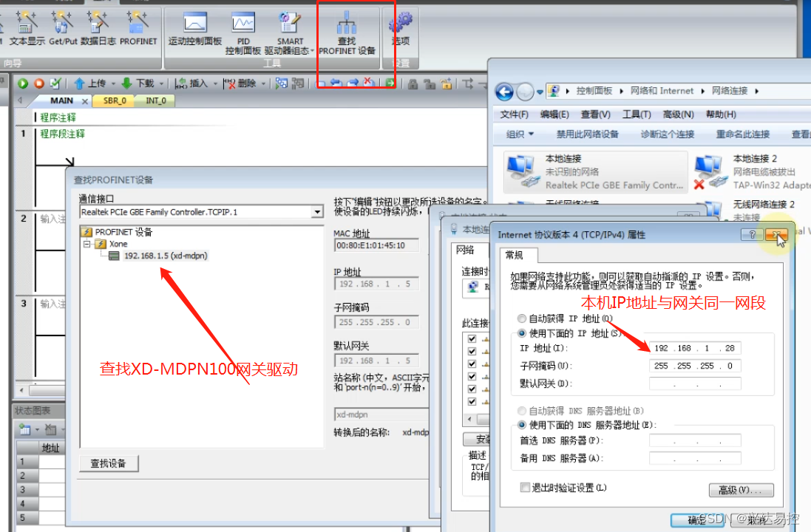
Task: Open the Download button dropdown arrow
Action: pyautogui.click(x=161, y=83)
